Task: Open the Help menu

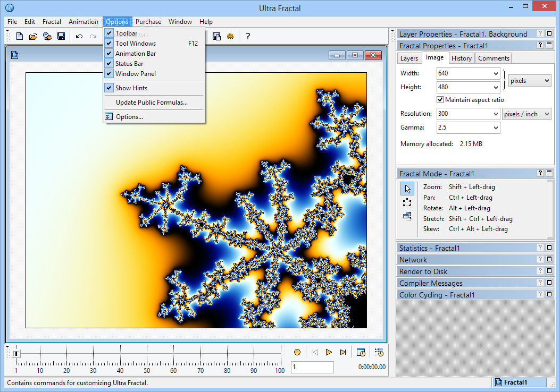Action: pyautogui.click(x=206, y=22)
